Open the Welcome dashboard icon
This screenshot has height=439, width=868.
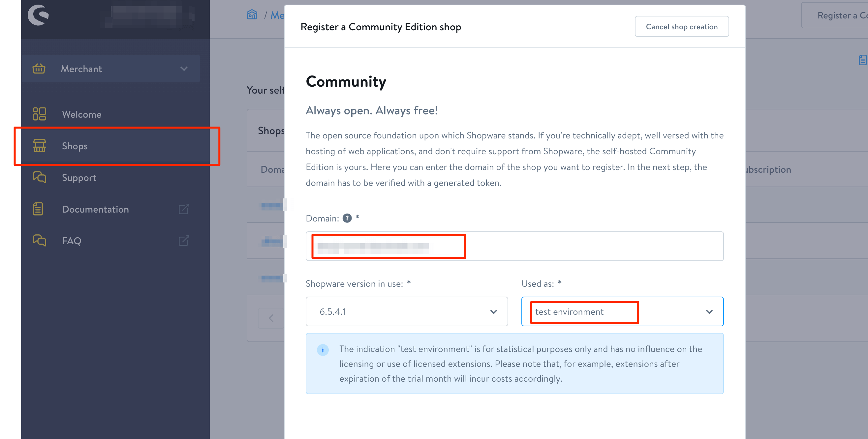pyautogui.click(x=40, y=114)
